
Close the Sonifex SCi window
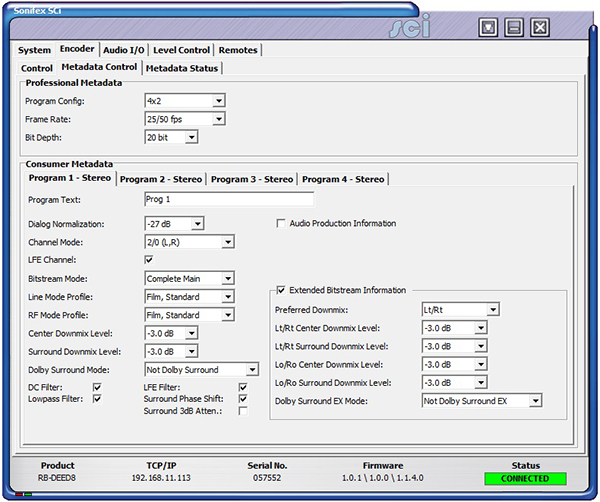(540, 27)
